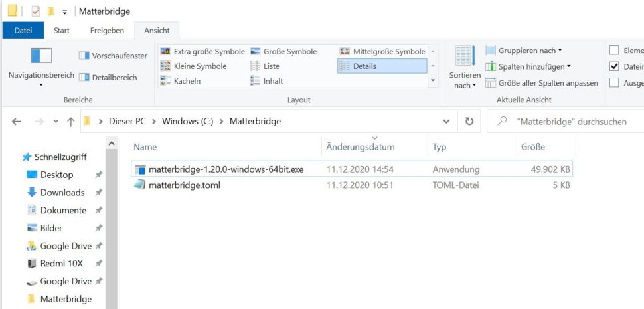The height and width of the screenshot is (309, 644).
Task: Switch to the Freigeben ribbon tab
Action: tap(107, 31)
